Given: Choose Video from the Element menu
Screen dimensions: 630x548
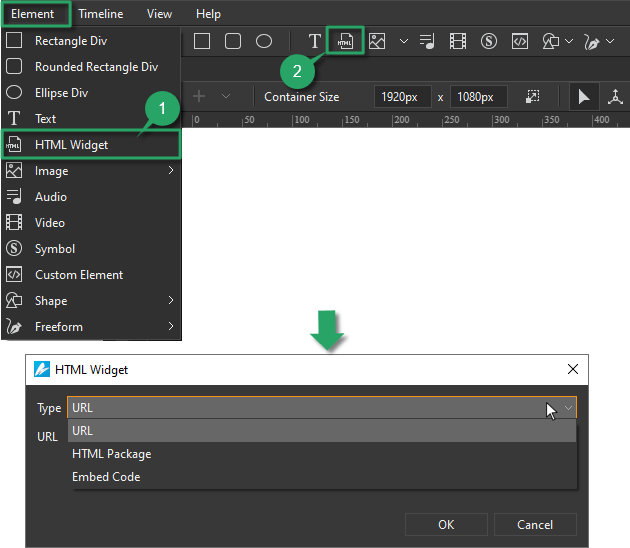Looking at the screenshot, I should tap(92, 223).
